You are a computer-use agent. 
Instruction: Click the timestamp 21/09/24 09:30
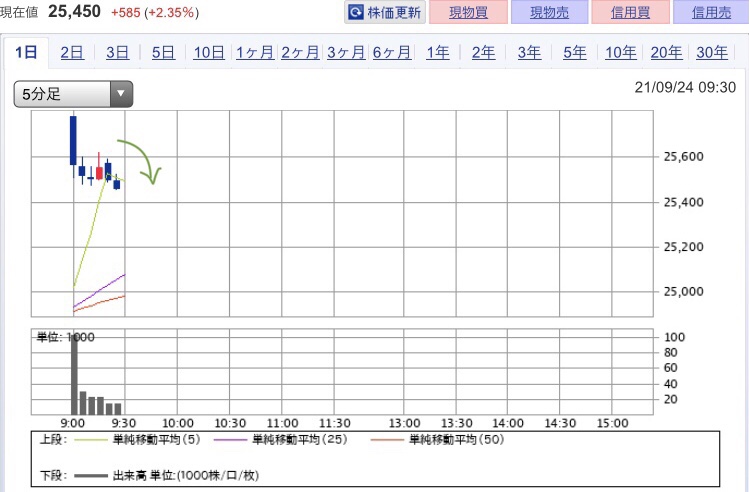685,87
